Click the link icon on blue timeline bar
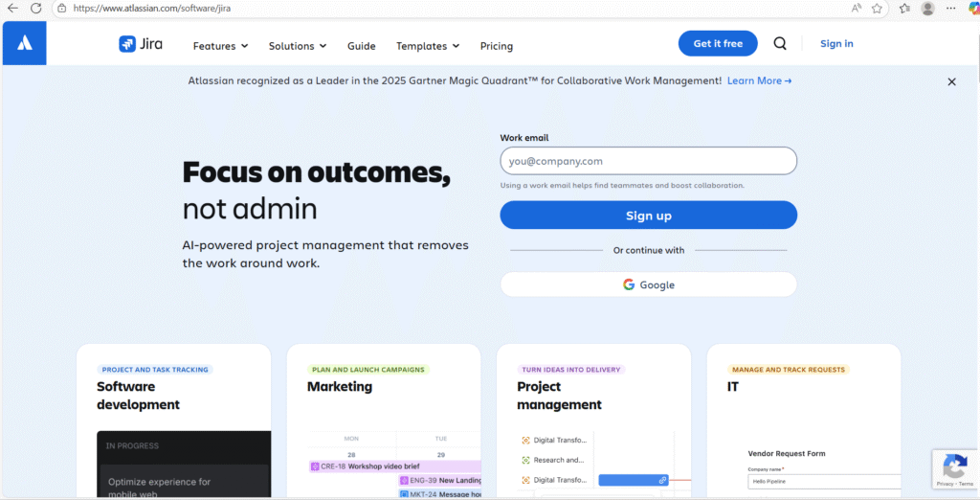The image size is (980, 500). [662, 480]
